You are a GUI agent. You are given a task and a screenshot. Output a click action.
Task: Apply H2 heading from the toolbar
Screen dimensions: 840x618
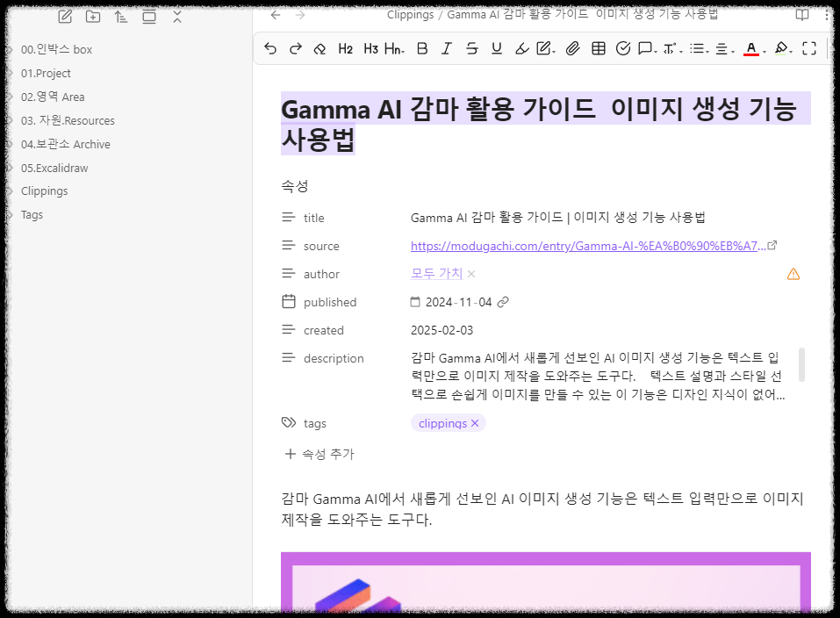[345, 48]
